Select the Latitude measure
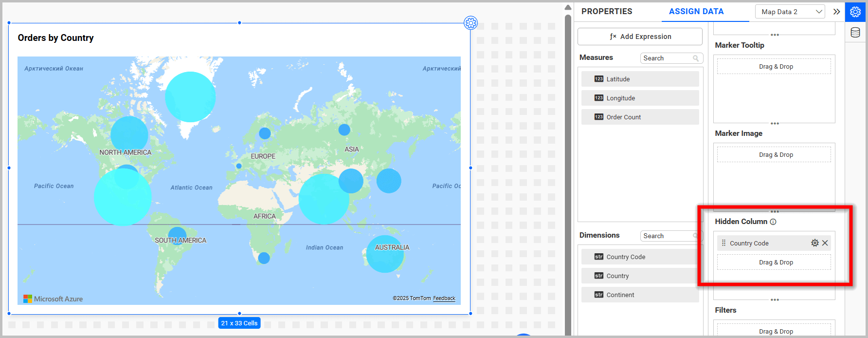 pyautogui.click(x=640, y=79)
